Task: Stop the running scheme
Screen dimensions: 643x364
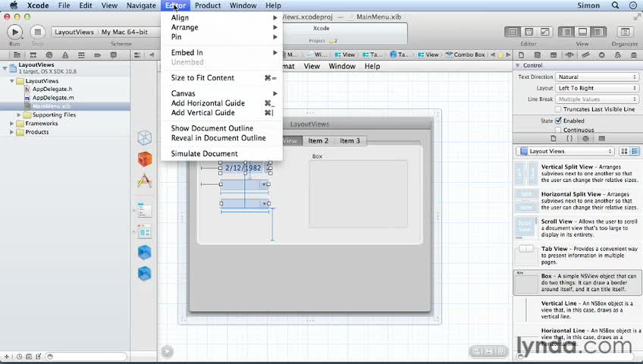Action: (x=37, y=32)
